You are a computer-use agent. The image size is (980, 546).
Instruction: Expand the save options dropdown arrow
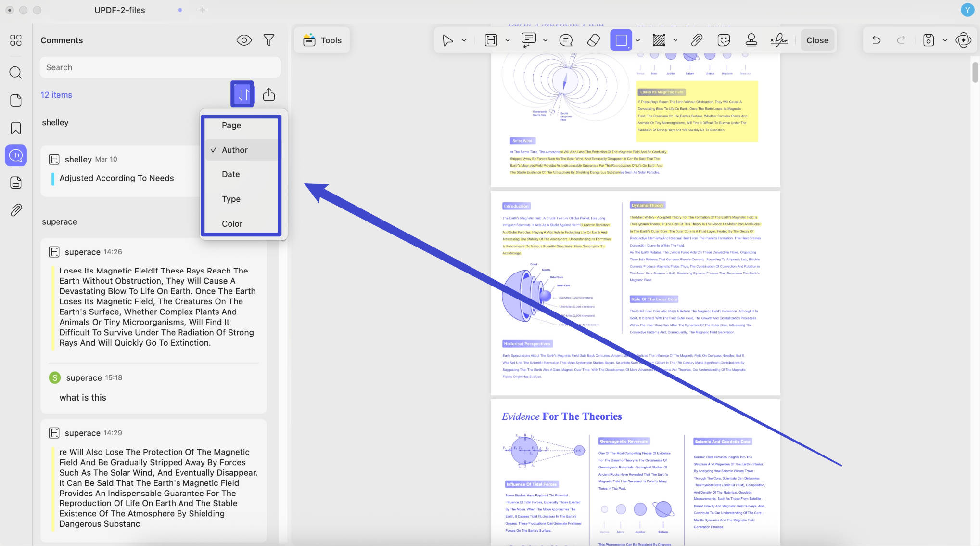pyautogui.click(x=945, y=40)
